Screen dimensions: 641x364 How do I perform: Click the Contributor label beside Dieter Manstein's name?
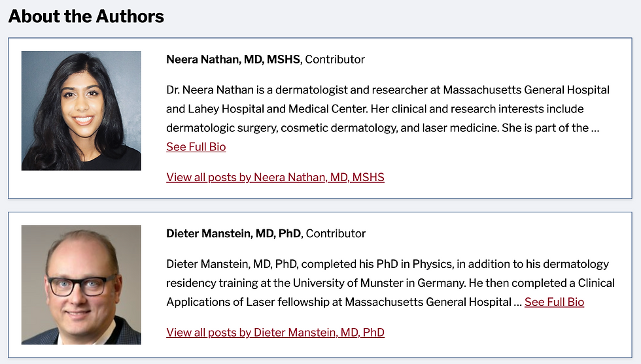(x=336, y=234)
